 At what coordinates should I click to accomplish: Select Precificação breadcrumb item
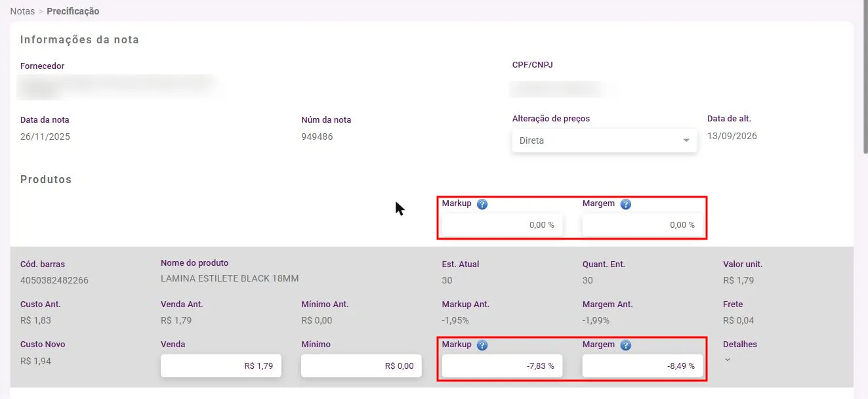(73, 11)
